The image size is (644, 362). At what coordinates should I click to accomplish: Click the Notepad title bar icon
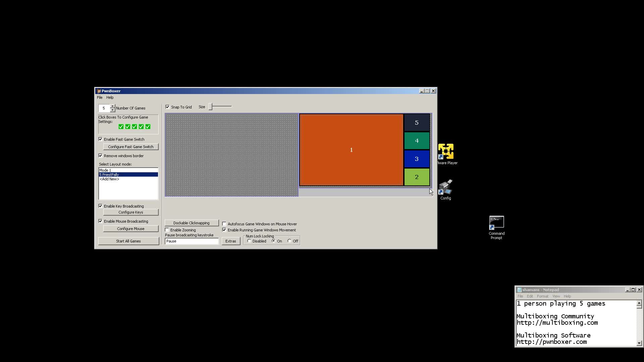tap(519, 290)
